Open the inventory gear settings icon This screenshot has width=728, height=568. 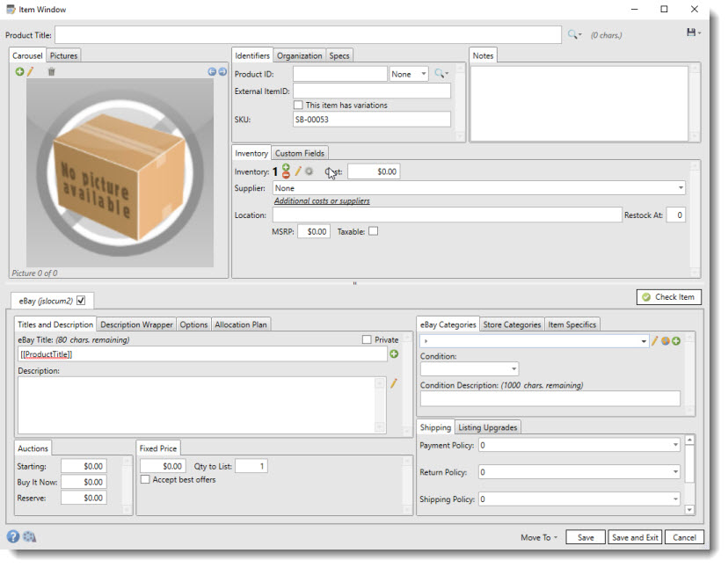[309, 171]
